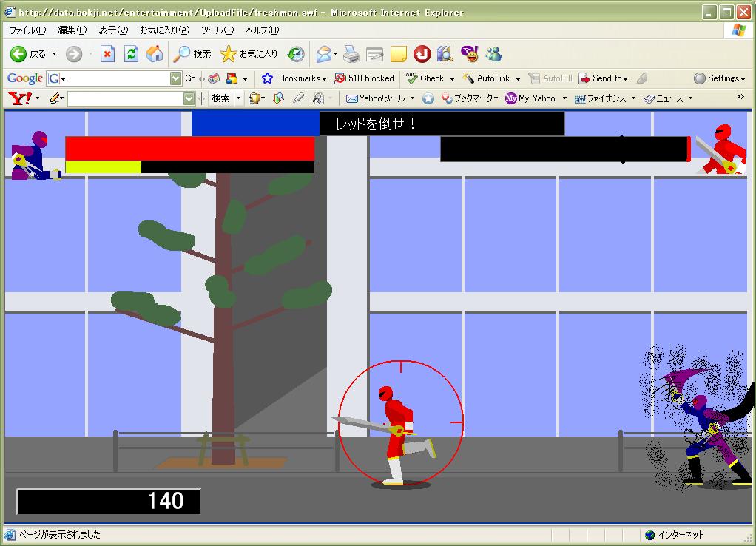Open the Google toolbar Settings dropdown
This screenshot has height=546, width=756.
[719, 78]
